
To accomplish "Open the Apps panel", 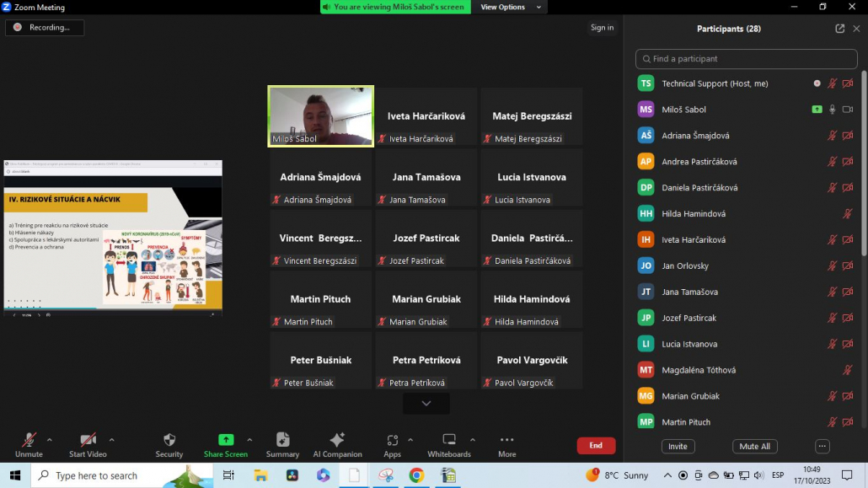I will [x=392, y=440].
